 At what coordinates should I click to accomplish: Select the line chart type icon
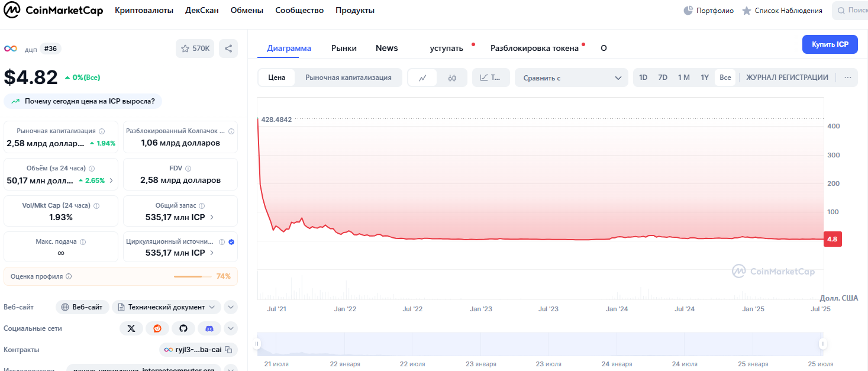coord(422,78)
